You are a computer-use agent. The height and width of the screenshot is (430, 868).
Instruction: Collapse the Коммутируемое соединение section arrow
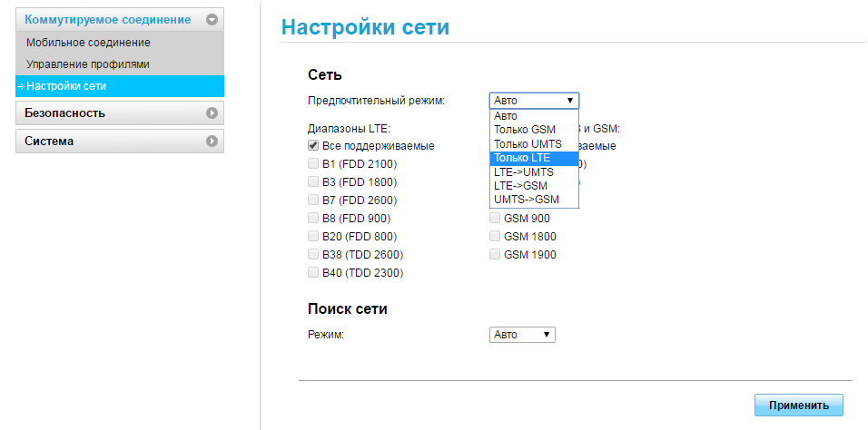pos(212,19)
